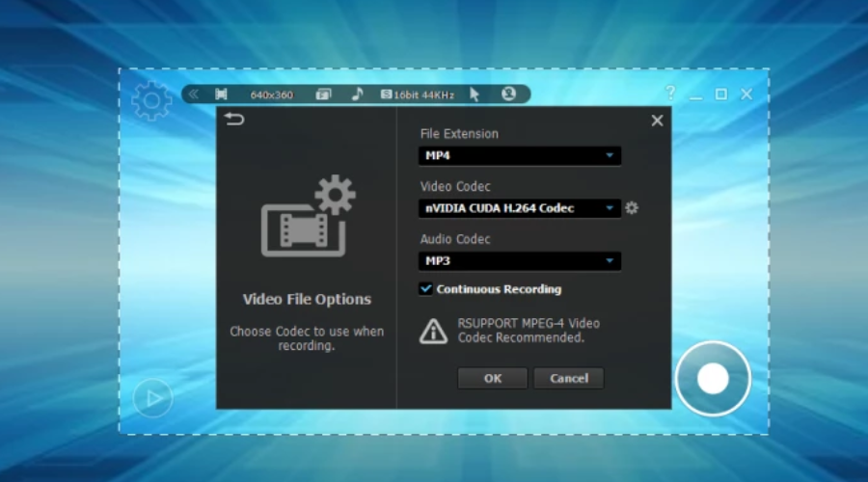Click the 'Audio Codec' label
Viewport: 868px width, 482px height.
tap(455, 239)
